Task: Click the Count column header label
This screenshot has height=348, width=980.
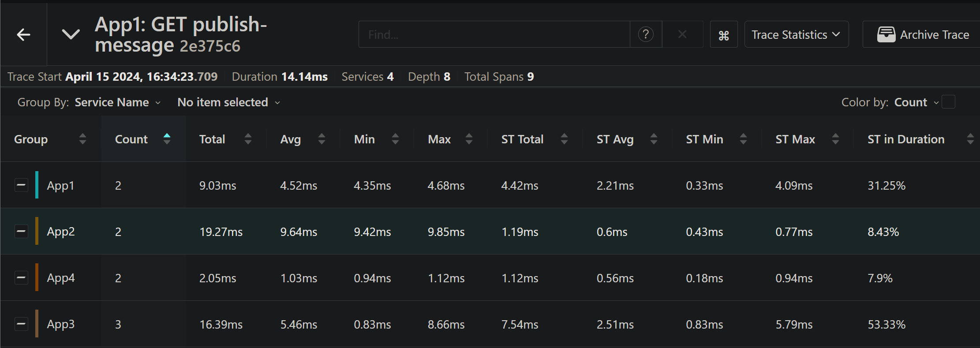Action: pyautogui.click(x=131, y=139)
